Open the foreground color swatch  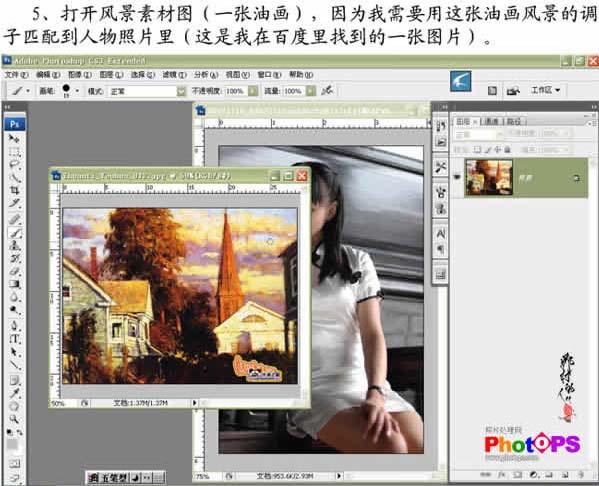click(12, 443)
